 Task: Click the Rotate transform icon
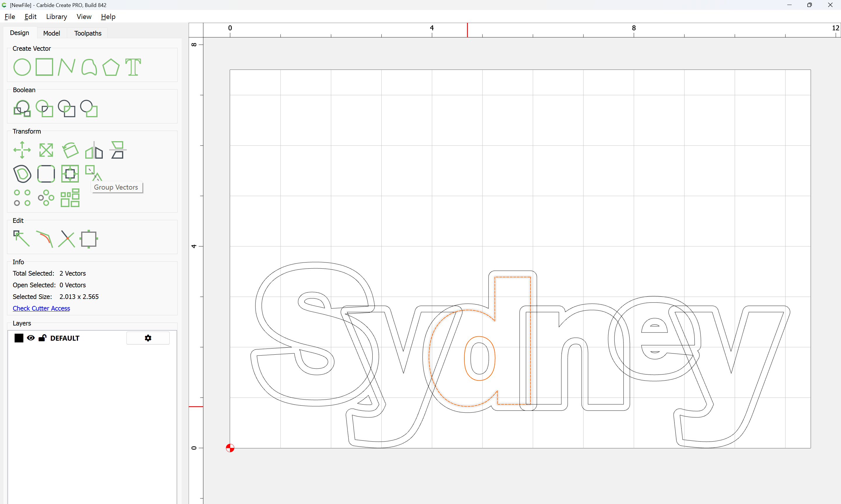(x=70, y=150)
